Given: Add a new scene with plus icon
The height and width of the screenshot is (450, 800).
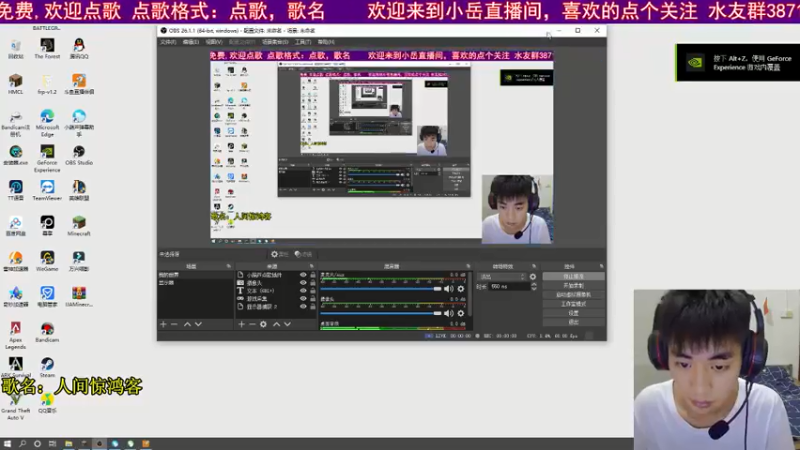Looking at the screenshot, I should pyautogui.click(x=163, y=324).
